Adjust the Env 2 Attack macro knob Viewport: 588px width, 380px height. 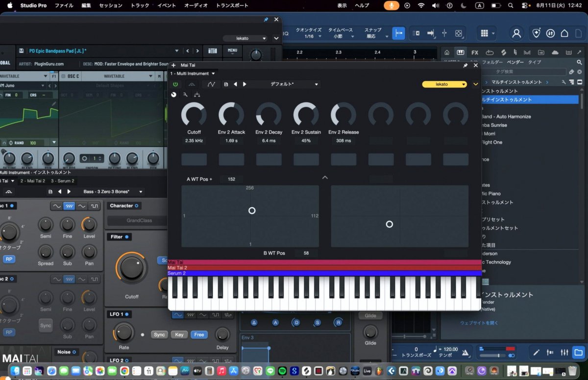click(231, 115)
